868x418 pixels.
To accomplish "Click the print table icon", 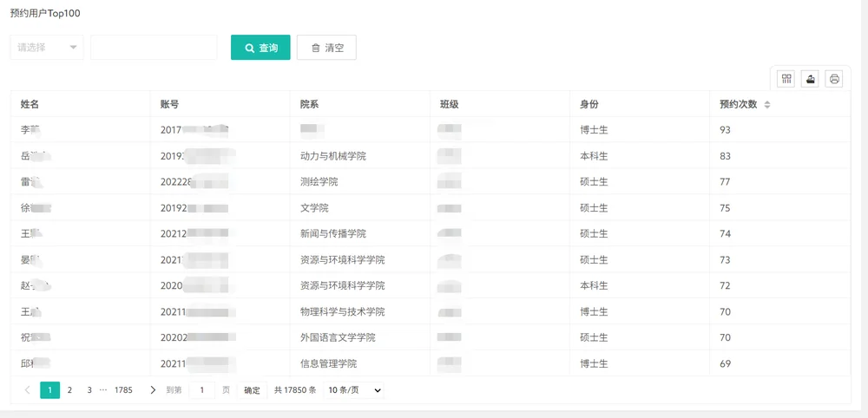I will (834, 79).
